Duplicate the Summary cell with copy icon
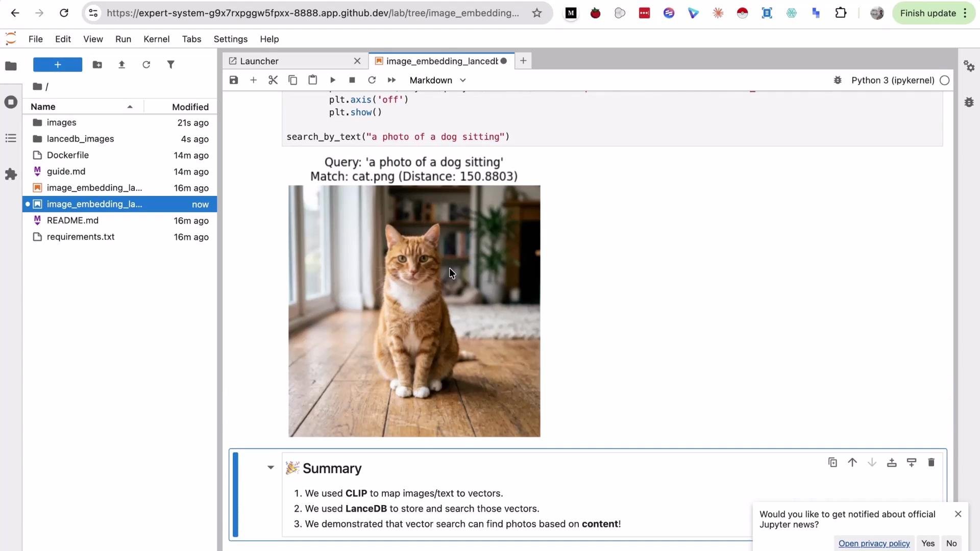The image size is (980, 551). [832, 462]
